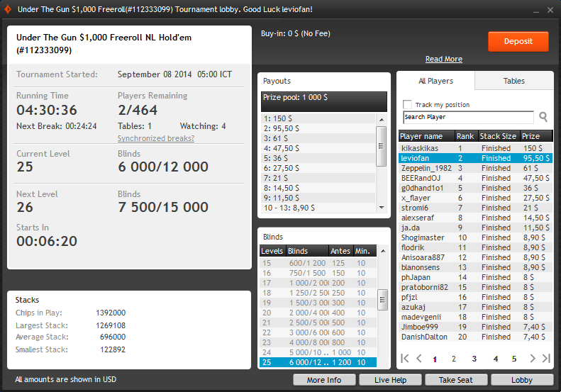Go to previous page of players

419,358
